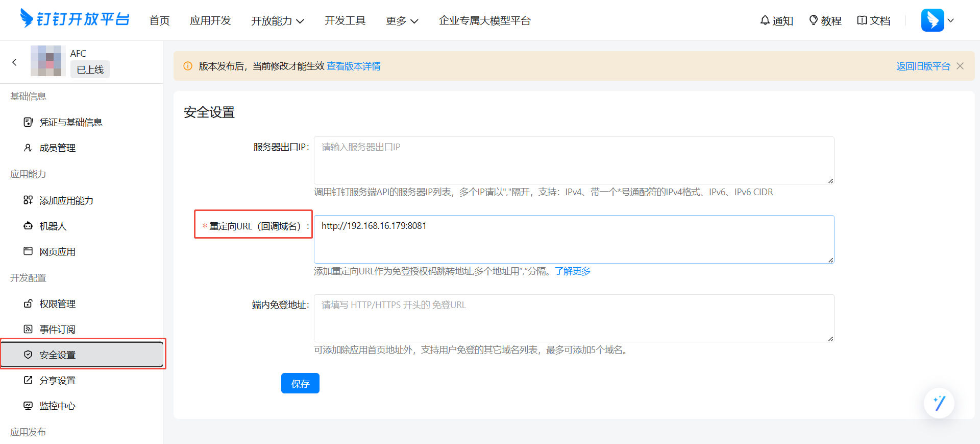The image size is (980, 444).
Task: Click the back arrow beside AFC app
Action: coord(15,62)
